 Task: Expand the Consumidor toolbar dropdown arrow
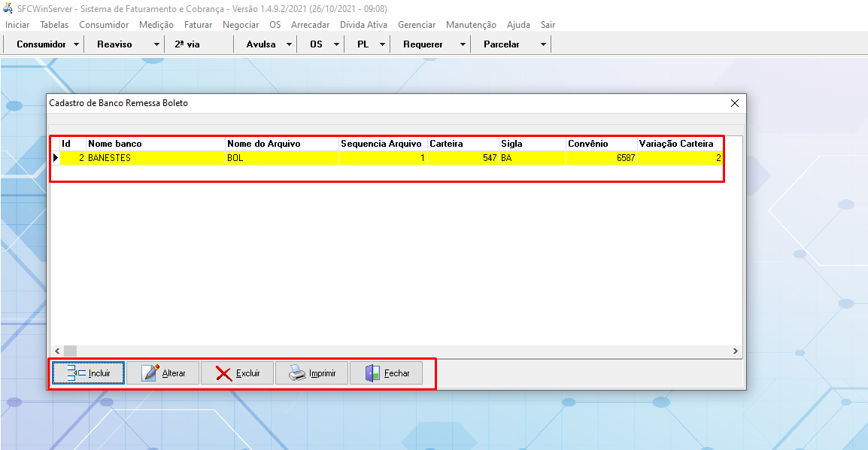pos(77,44)
